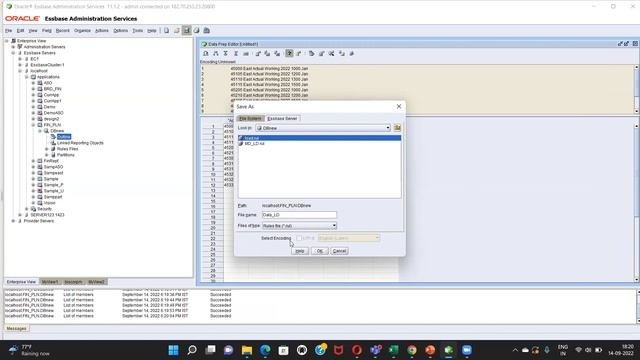Screen dimensions: 640x360
Task: Open Microsoft Edge from taskbar
Action: [x=265, y=350]
